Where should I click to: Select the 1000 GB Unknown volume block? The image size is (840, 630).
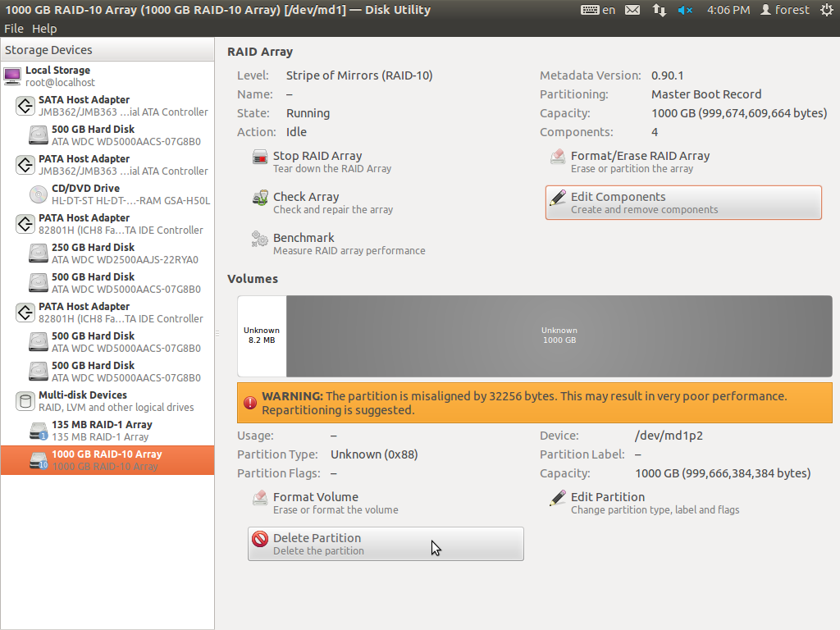(x=559, y=336)
